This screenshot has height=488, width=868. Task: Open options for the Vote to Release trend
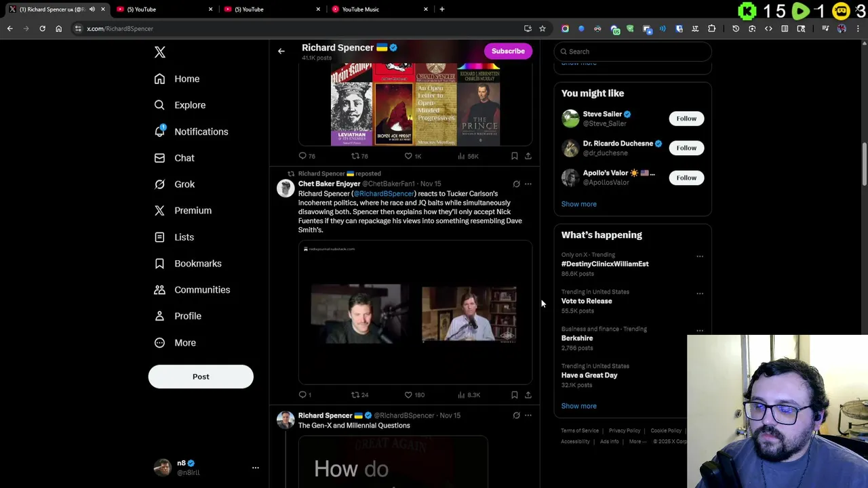pyautogui.click(x=700, y=293)
